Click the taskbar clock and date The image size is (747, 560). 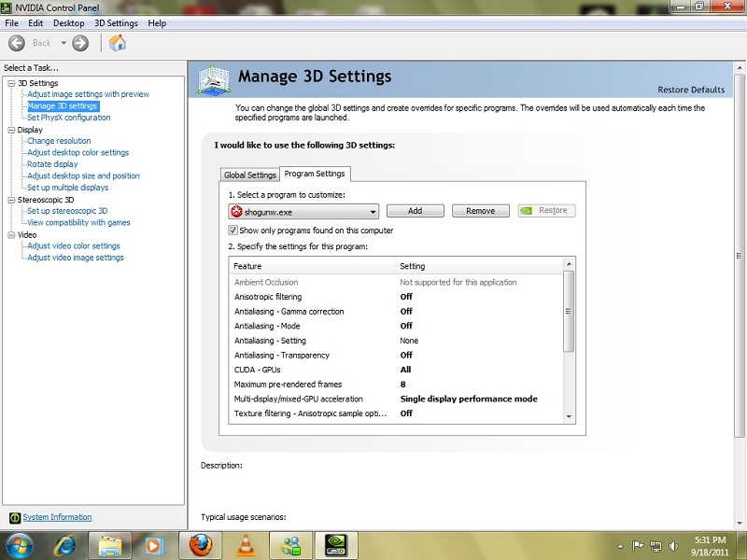pos(710,546)
